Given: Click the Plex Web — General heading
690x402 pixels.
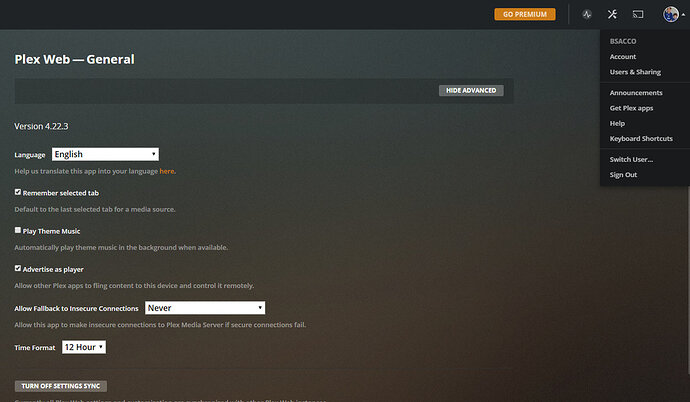Looking at the screenshot, I should point(74,59).
